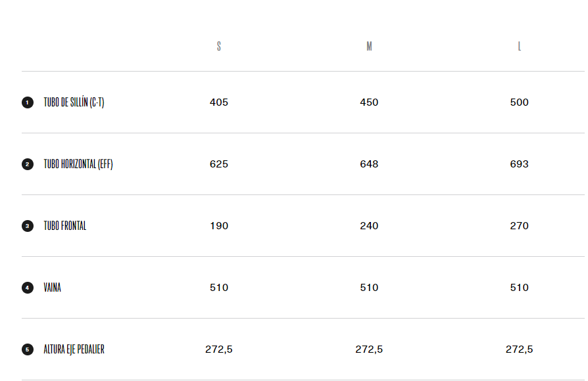Screen dimensions: 588x381
Task: Click the 648 top tube value
Action: [369, 164]
